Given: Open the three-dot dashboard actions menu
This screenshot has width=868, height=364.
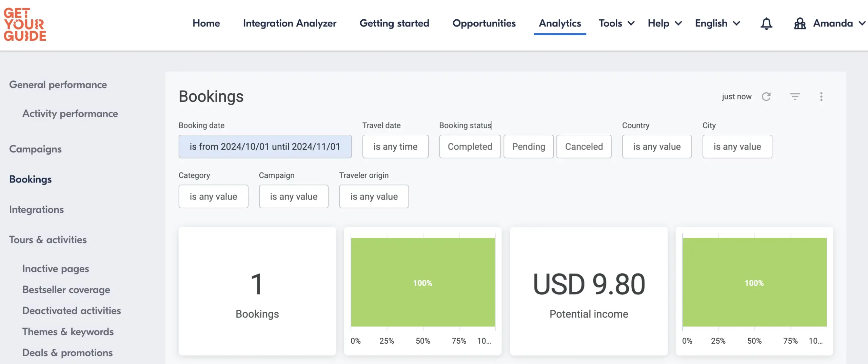Looking at the screenshot, I should [821, 97].
